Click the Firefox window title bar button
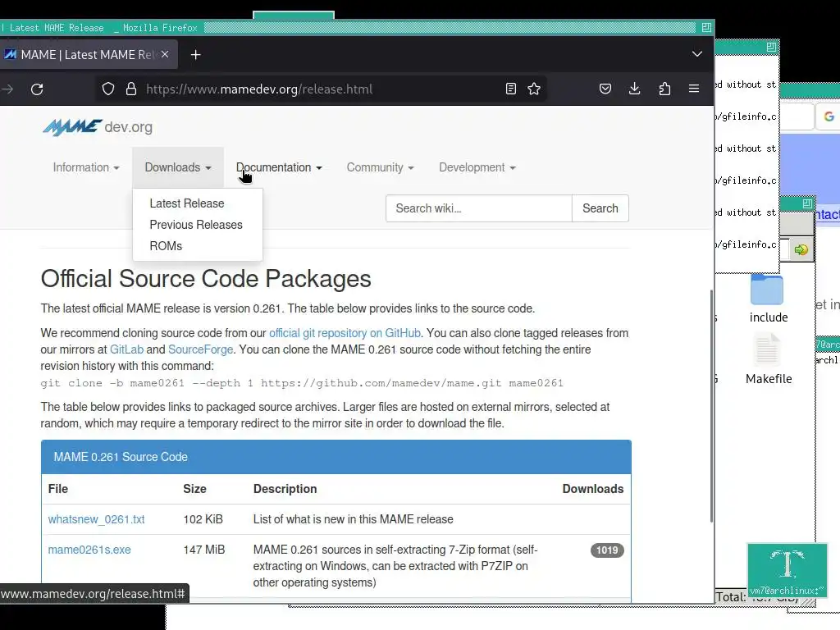840x630 pixels. (706, 27)
